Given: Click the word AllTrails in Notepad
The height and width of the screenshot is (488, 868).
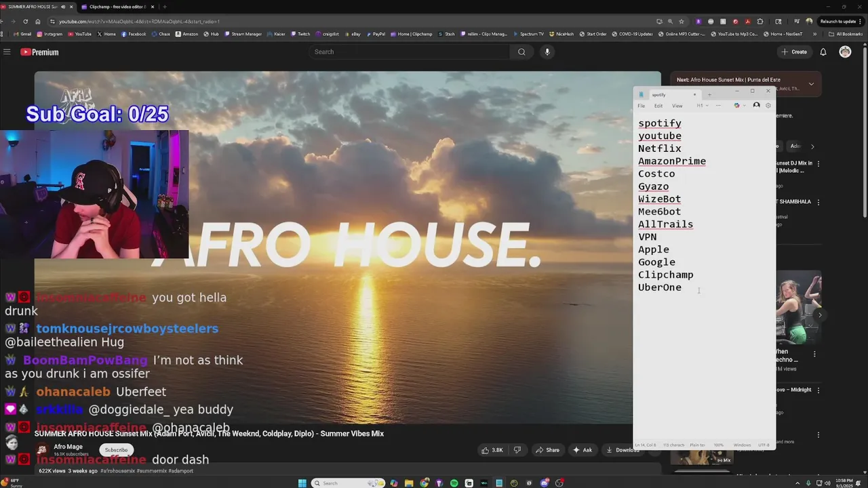Looking at the screenshot, I should pyautogui.click(x=666, y=224).
